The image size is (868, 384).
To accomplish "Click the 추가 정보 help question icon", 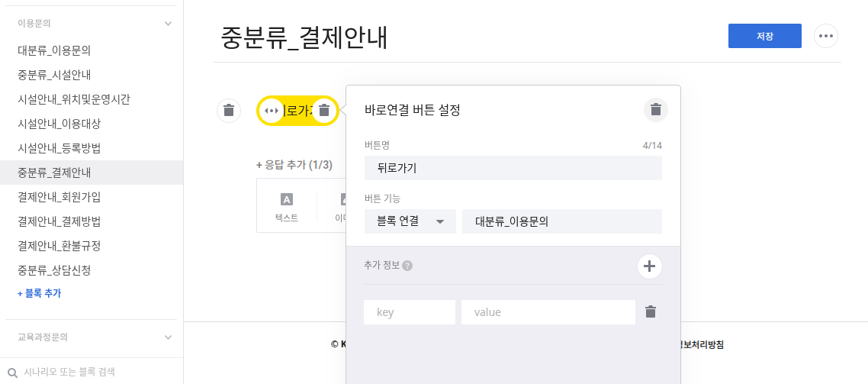I will coord(407,266).
